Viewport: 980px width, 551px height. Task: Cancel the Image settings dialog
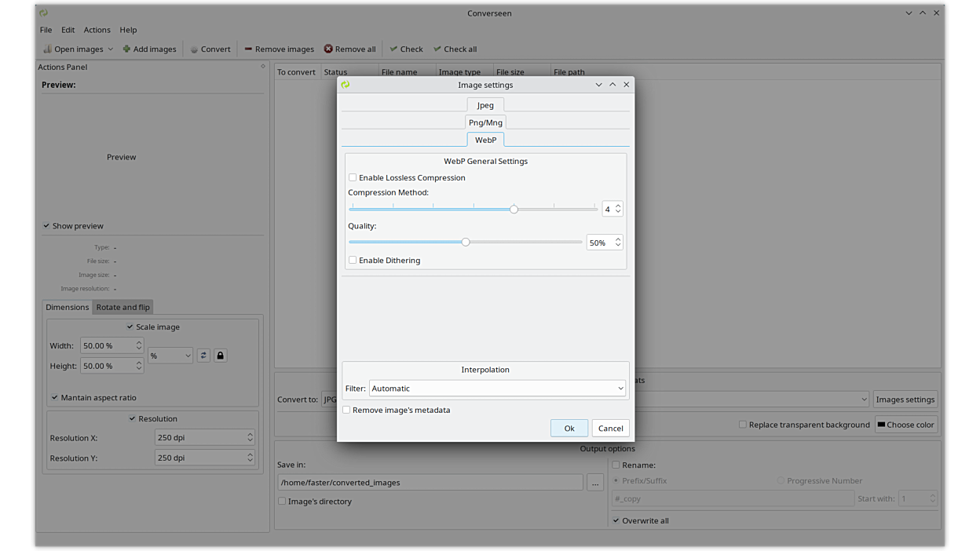(x=610, y=429)
